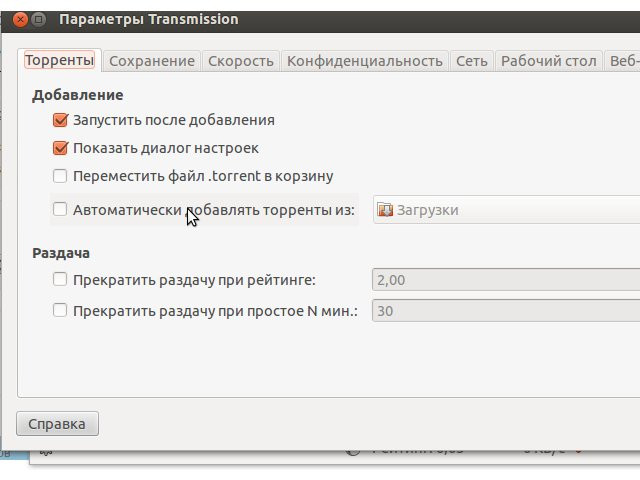Click the window button beside the close button
This screenshot has height=480, width=640.
tap(39, 19)
